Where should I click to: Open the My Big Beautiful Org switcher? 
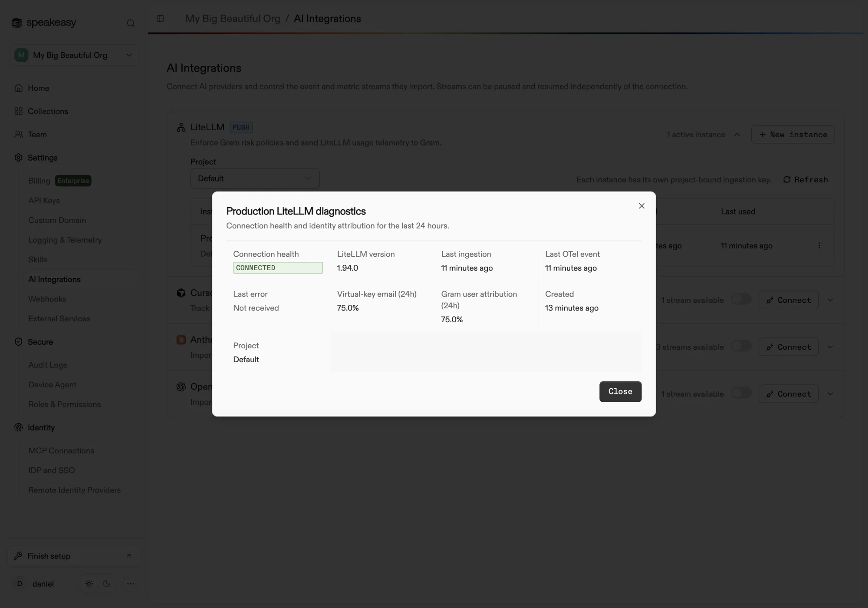(x=74, y=55)
